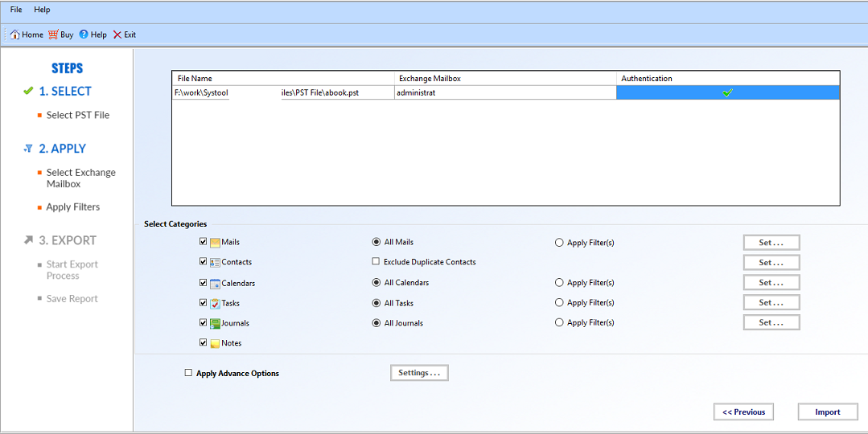The width and height of the screenshot is (868, 434).
Task: Click the Buy cart icon
Action: (x=53, y=35)
